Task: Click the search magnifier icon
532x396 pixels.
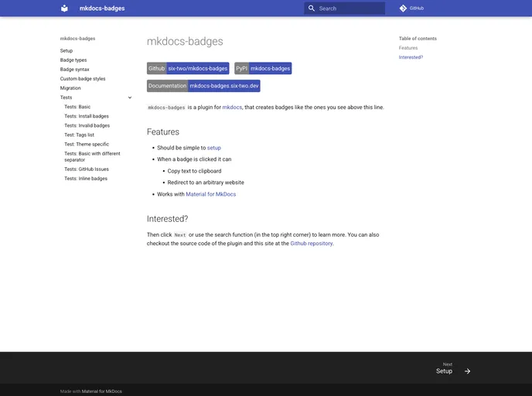Action: (311, 9)
